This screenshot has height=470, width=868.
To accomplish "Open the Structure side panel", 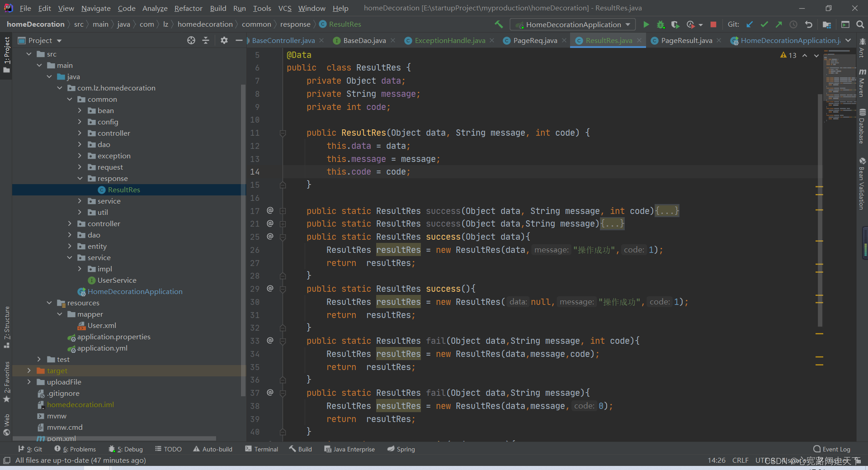I will [7, 327].
